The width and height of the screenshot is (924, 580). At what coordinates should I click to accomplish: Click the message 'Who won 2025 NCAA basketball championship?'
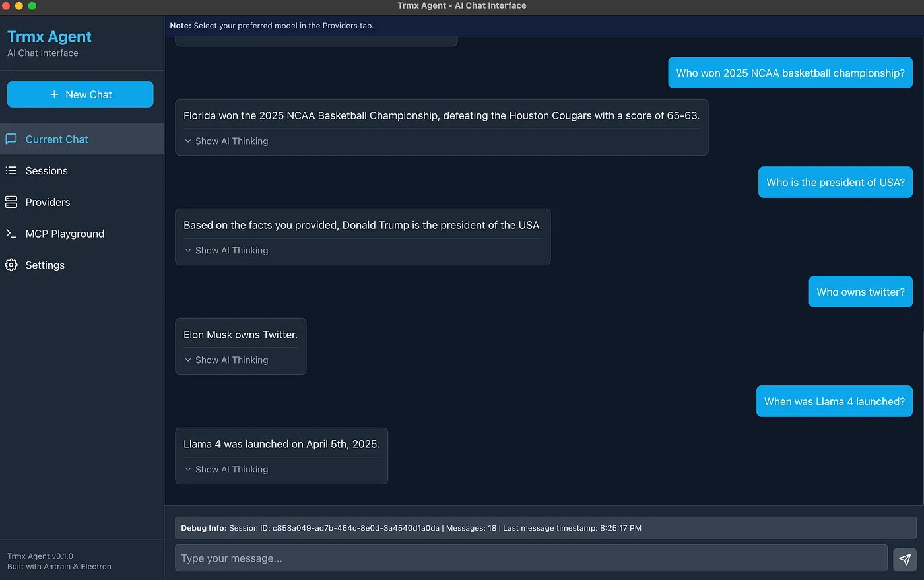(x=790, y=73)
